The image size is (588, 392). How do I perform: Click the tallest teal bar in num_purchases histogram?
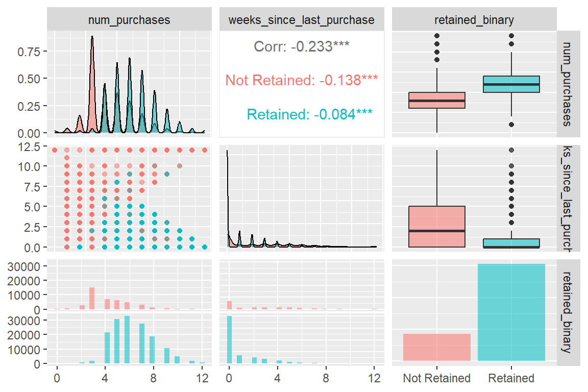point(127,340)
